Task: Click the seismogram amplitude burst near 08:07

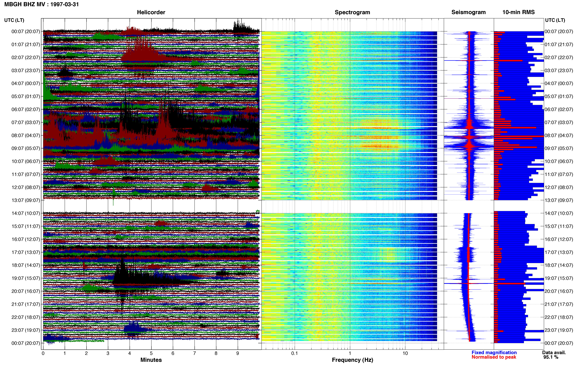Action: tap(469, 137)
